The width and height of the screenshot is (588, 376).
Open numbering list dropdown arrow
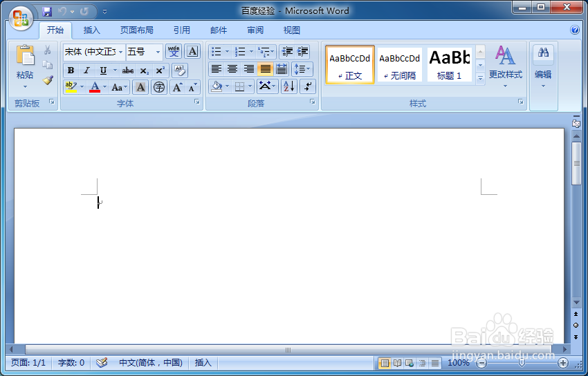point(251,52)
